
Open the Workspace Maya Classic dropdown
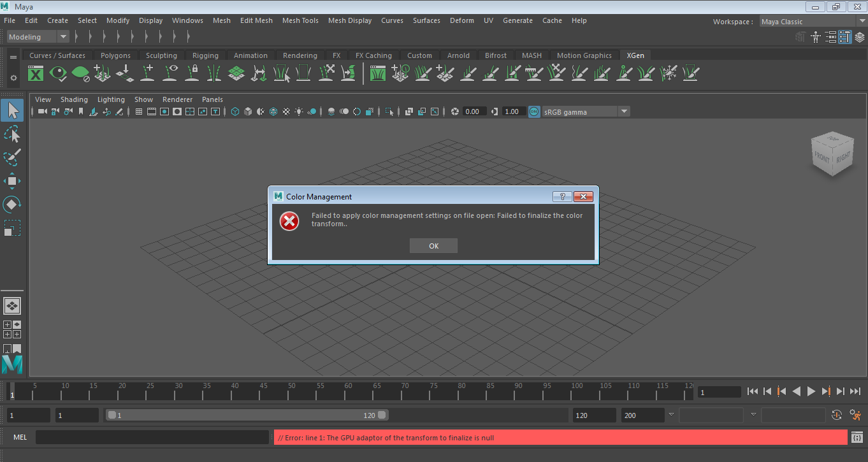coord(813,22)
